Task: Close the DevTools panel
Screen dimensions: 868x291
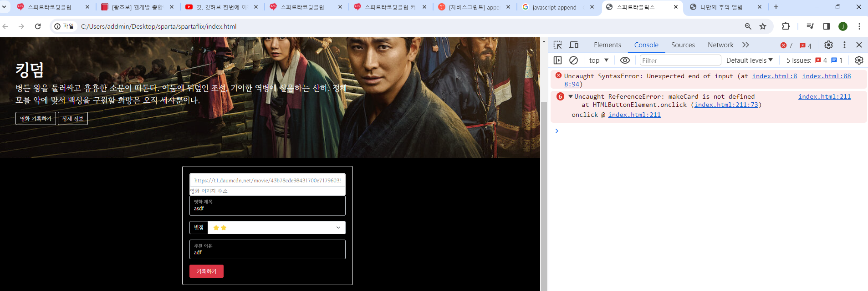Action: click(x=859, y=45)
